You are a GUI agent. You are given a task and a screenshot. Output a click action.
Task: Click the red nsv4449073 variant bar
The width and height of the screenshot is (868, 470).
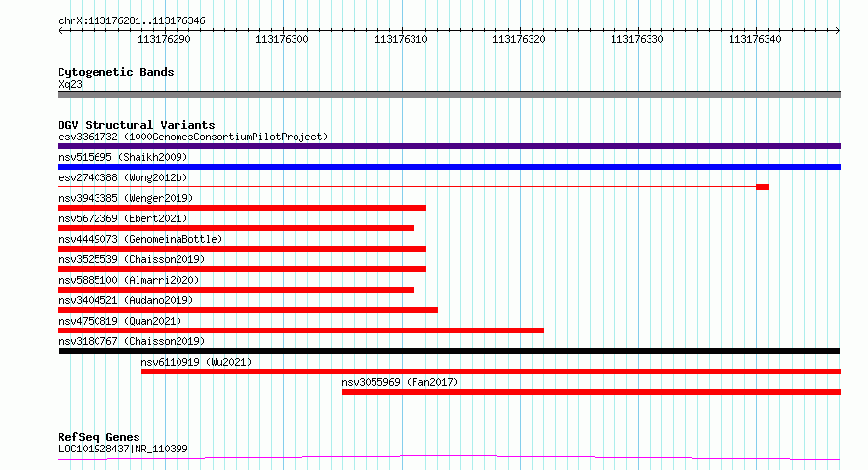242,249
